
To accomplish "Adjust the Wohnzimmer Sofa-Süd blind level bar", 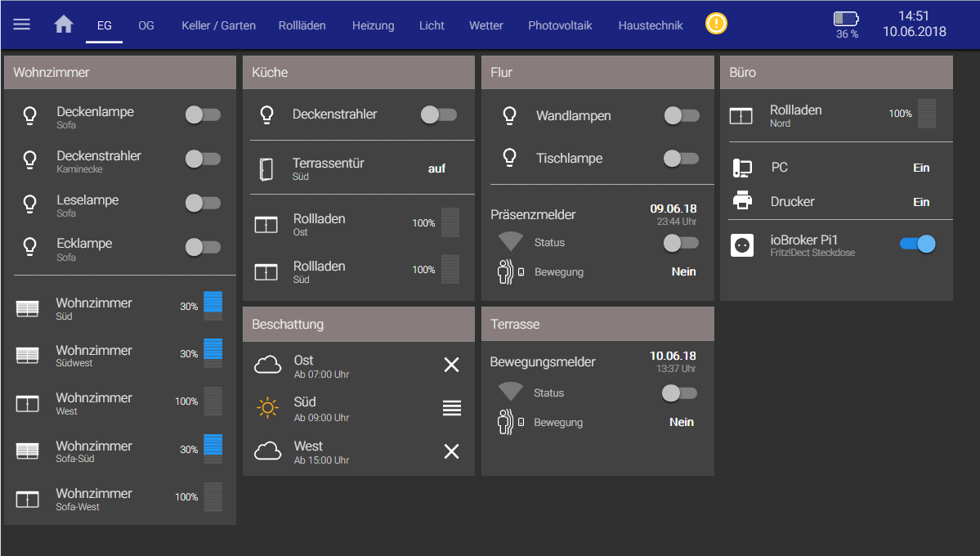I will coord(213,449).
